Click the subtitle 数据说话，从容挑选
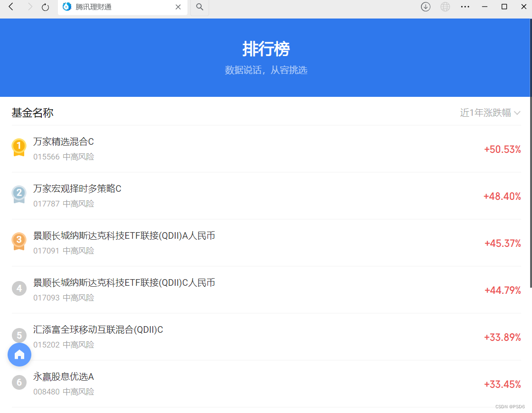The width and height of the screenshot is (532, 413). (266, 70)
